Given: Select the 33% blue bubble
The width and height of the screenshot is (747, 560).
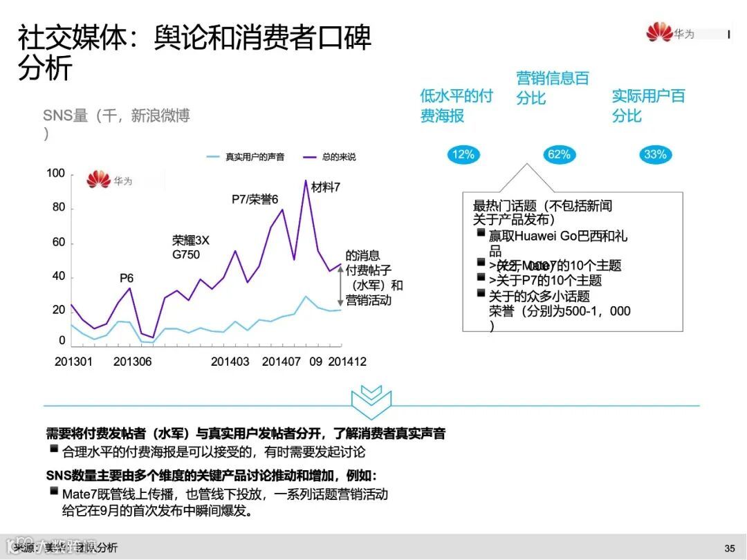Looking at the screenshot, I should coord(655,154).
